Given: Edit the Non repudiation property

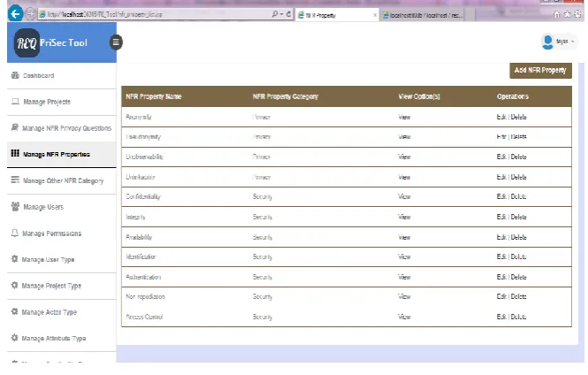Looking at the screenshot, I should pos(501,296).
